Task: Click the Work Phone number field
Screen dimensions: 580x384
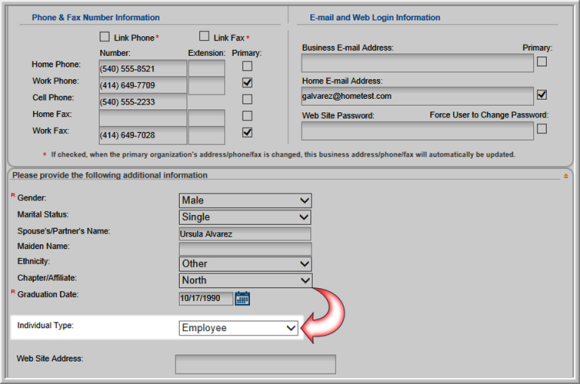Action: 143,85
